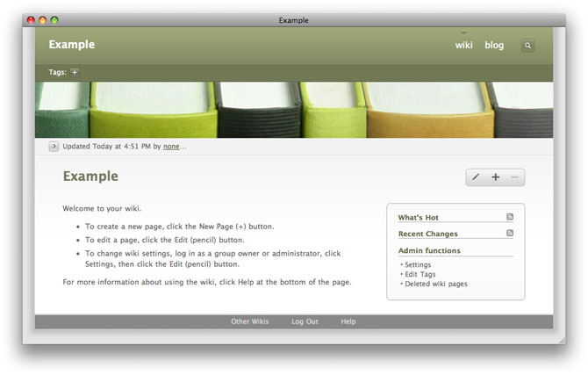Click Log Out in footer

tap(305, 321)
